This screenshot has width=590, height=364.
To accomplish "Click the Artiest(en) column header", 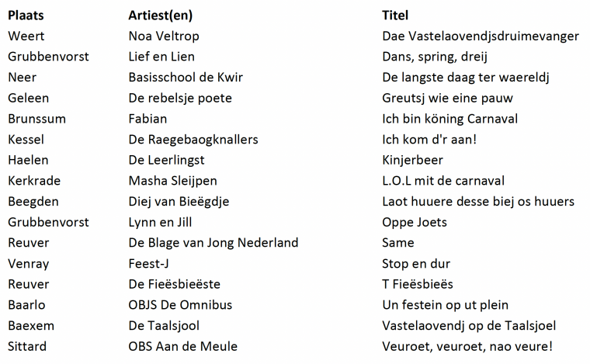I will coord(160,16).
